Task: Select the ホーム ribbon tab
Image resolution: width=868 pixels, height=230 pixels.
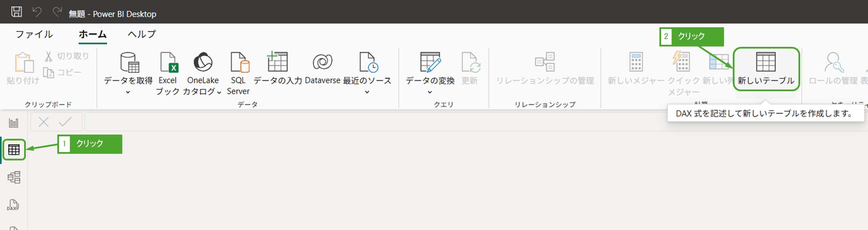Action: [x=93, y=34]
